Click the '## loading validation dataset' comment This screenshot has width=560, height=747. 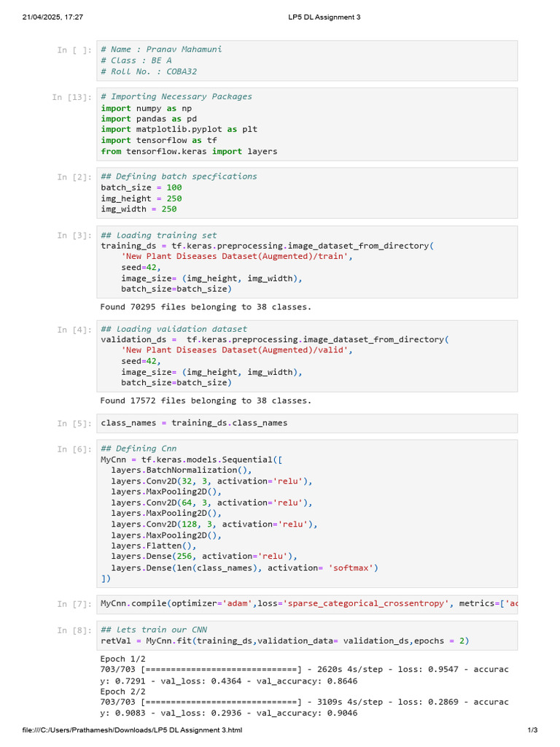click(x=174, y=329)
